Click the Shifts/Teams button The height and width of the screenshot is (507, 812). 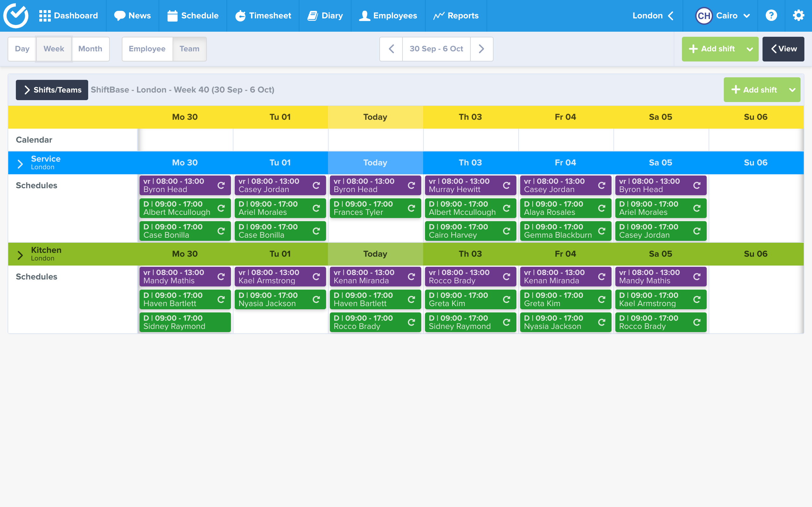pos(52,90)
